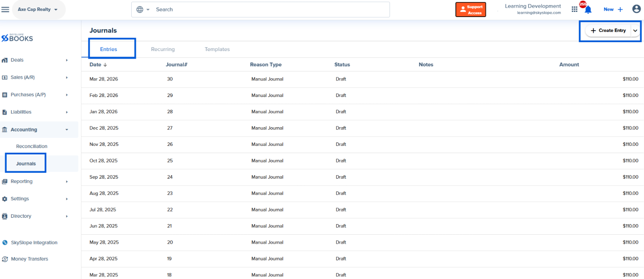Click the globe icon in search bar
644x279 pixels.
[140, 9]
